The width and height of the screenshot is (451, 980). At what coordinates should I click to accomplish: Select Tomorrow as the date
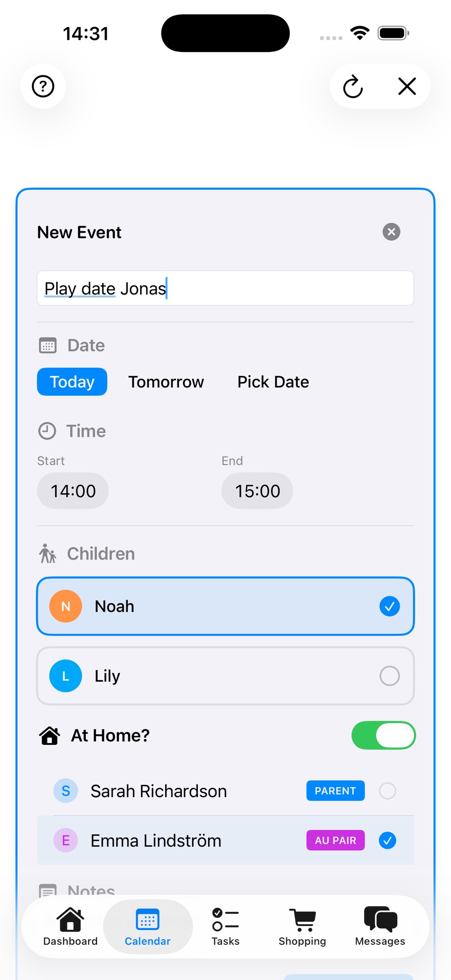[166, 382]
